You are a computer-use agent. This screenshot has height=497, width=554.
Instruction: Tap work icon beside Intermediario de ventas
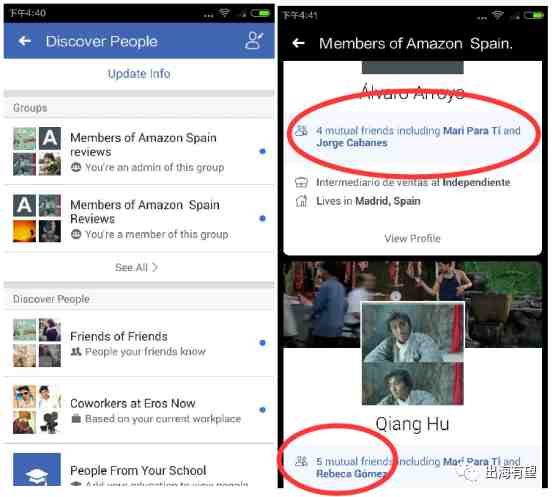[301, 182]
